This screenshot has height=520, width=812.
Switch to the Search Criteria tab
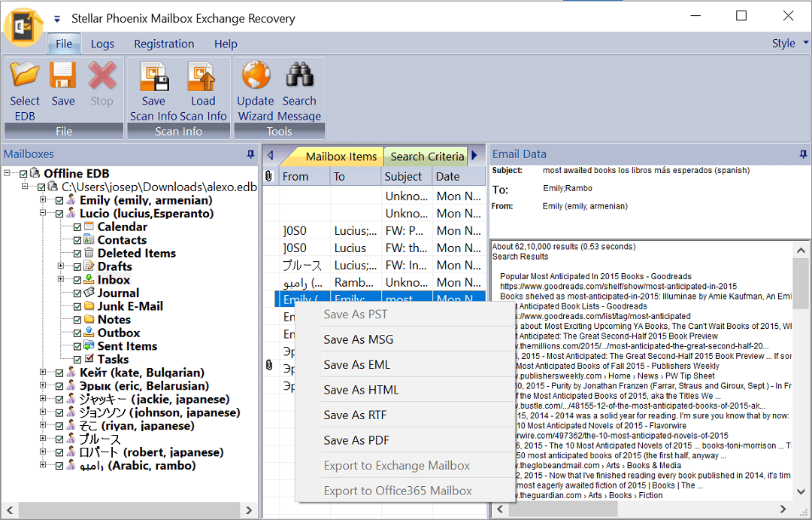[427, 157]
